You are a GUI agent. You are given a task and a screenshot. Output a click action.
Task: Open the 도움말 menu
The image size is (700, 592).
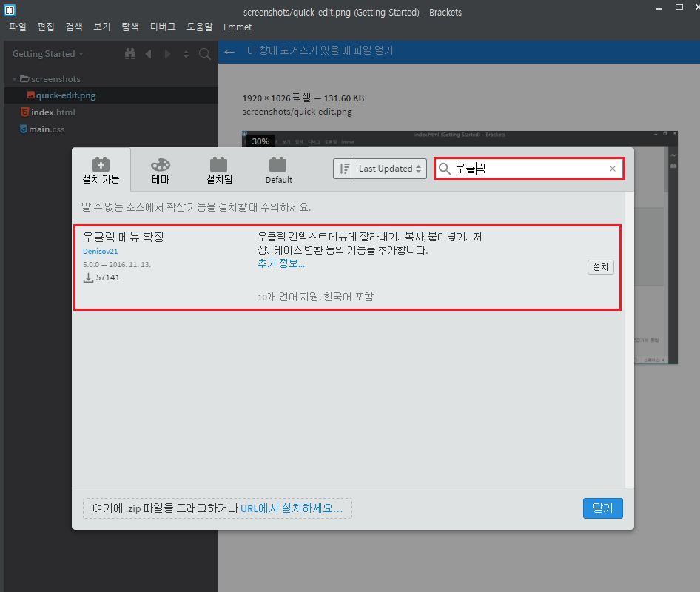click(x=200, y=27)
